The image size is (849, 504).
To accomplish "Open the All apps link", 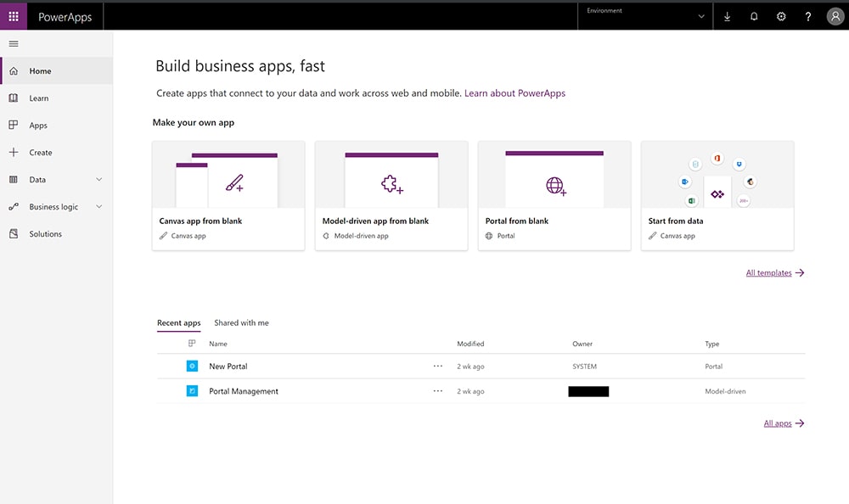I will tap(778, 423).
